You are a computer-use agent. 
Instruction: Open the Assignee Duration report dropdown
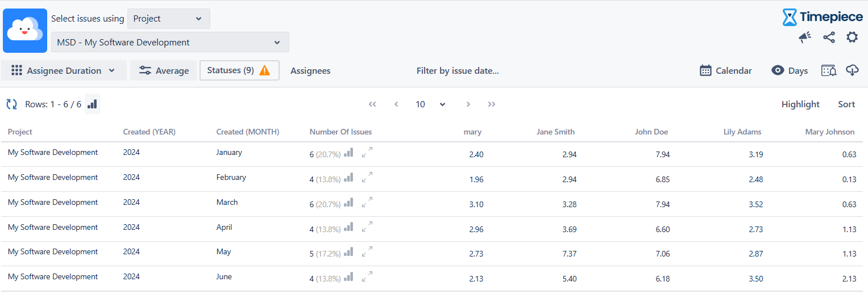[64, 70]
